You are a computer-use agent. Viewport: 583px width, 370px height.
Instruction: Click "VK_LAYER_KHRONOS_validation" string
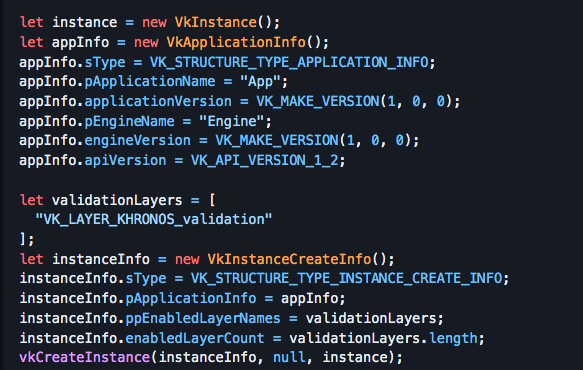154,219
